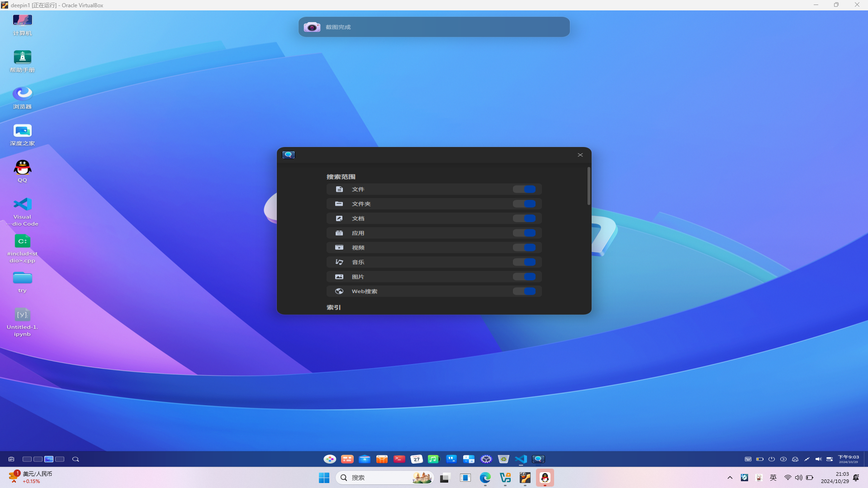The image size is (868, 488).
Task: Click the 截图完成 screenshot notification
Action: (434, 27)
